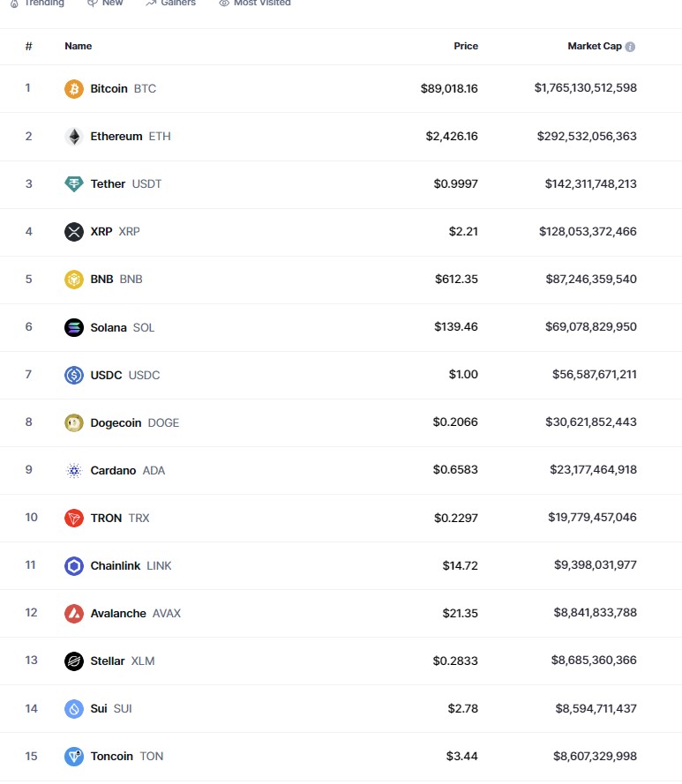The image size is (682, 784).
Task: Click the Tether coin logo
Action: coord(74,184)
